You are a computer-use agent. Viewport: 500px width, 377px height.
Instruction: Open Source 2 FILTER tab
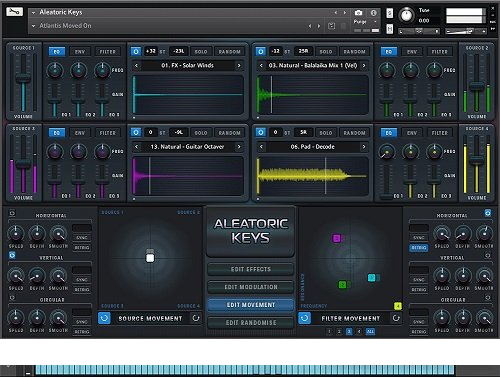pos(440,52)
